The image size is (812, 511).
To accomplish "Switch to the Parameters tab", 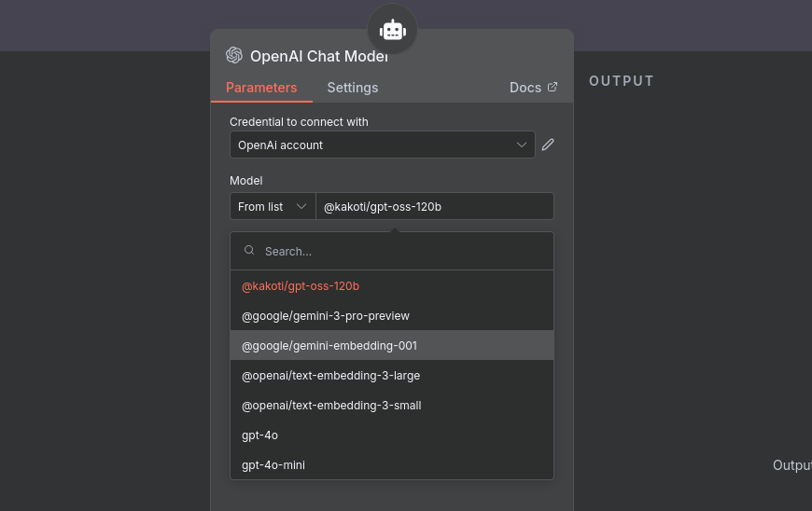I will [x=261, y=88].
